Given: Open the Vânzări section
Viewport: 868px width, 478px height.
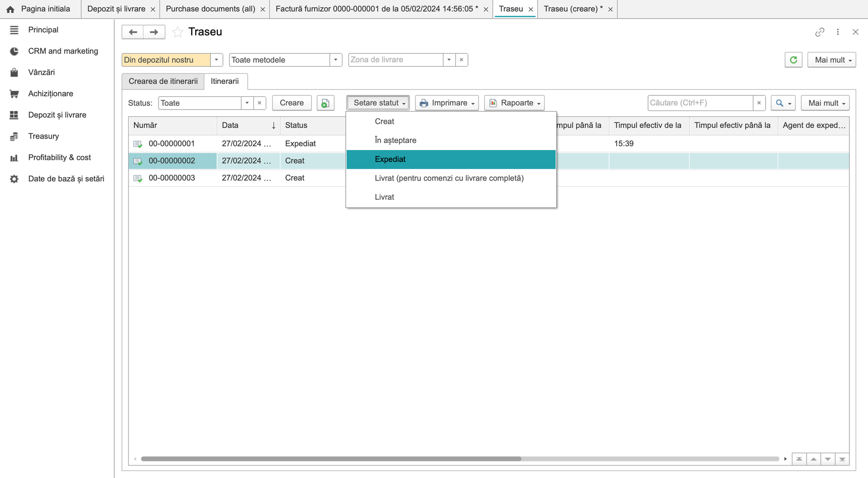Looking at the screenshot, I should pyautogui.click(x=41, y=72).
